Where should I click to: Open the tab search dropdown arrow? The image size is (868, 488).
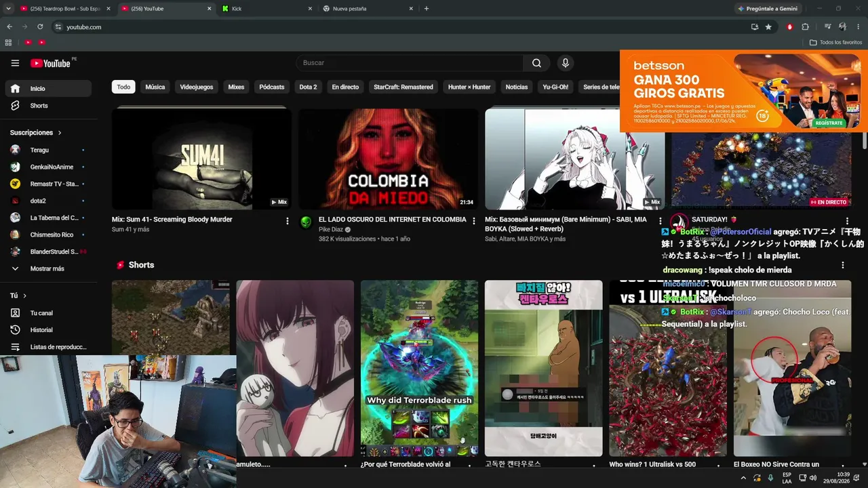[8, 9]
